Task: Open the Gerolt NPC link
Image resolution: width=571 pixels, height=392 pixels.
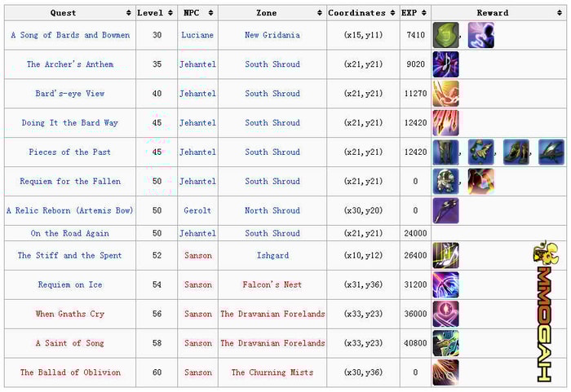Action: [197, 211]
